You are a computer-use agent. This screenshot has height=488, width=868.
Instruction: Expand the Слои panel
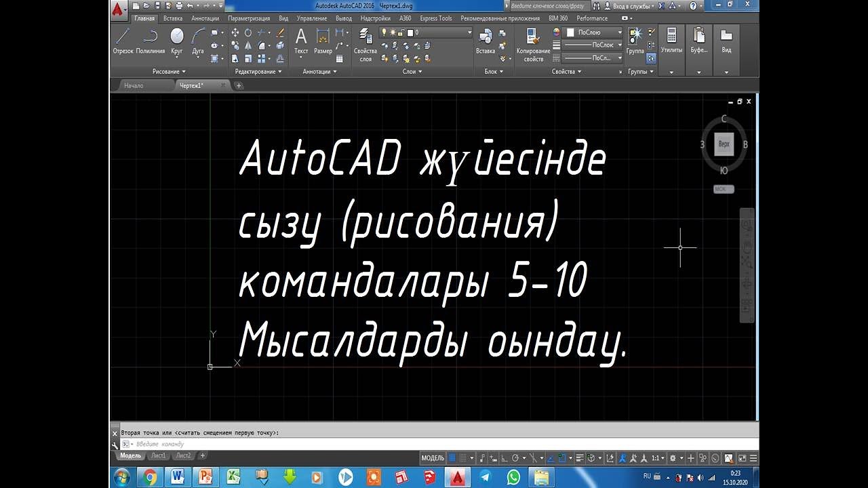click(412, 71)
